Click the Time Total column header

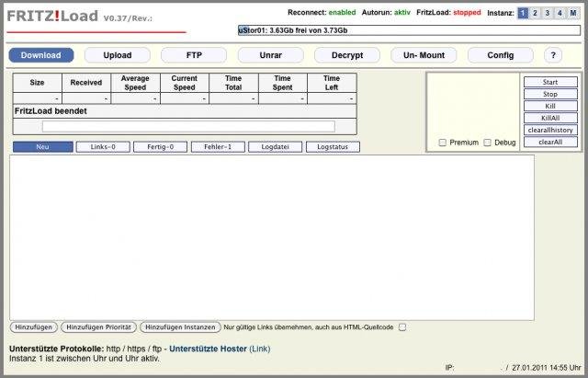pyautogui.click(x=233, y=83)
